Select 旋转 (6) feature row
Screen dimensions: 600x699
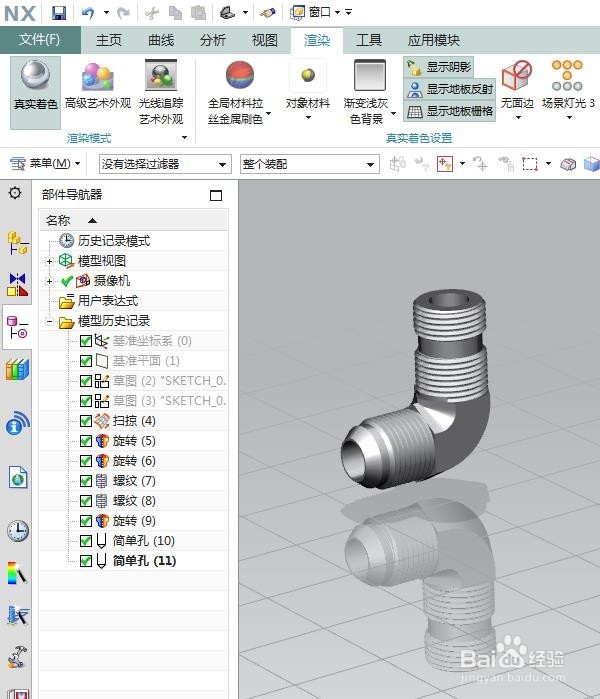(x=134, y=461)
